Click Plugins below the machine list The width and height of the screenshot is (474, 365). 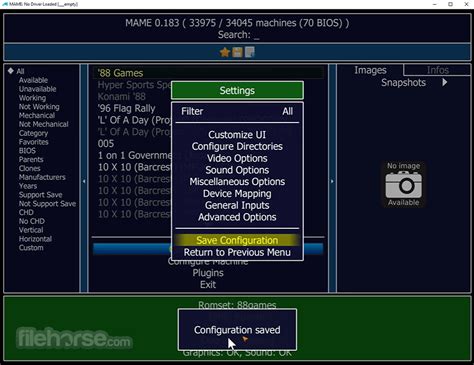click(208, 273)
